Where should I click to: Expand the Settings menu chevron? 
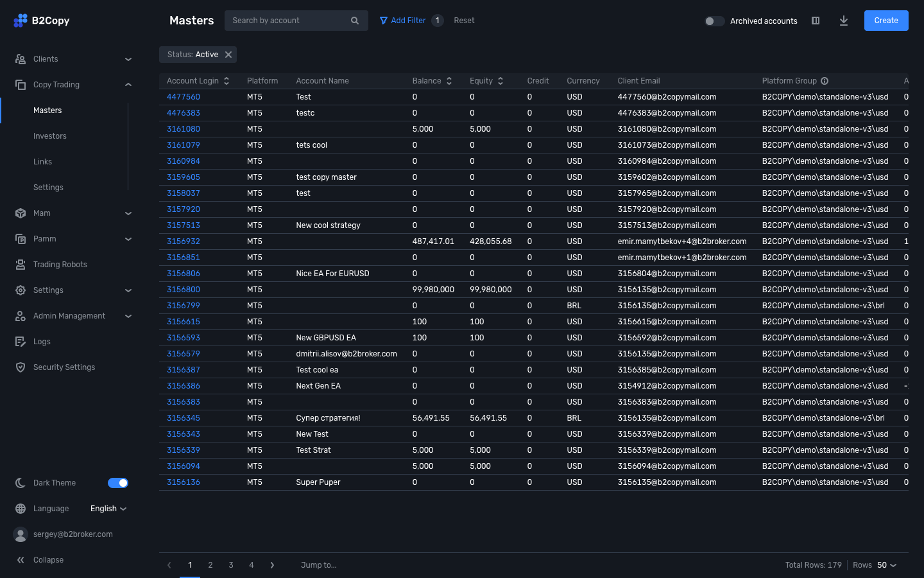(x=128, y=290)
